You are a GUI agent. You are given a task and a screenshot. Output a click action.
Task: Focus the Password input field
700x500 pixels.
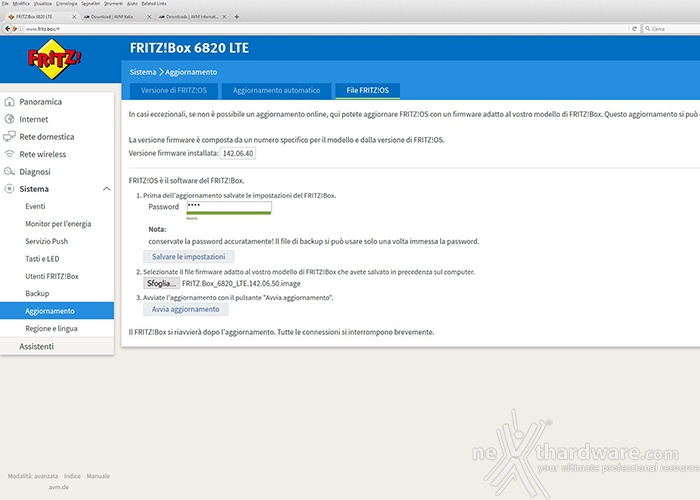[229, 206]
